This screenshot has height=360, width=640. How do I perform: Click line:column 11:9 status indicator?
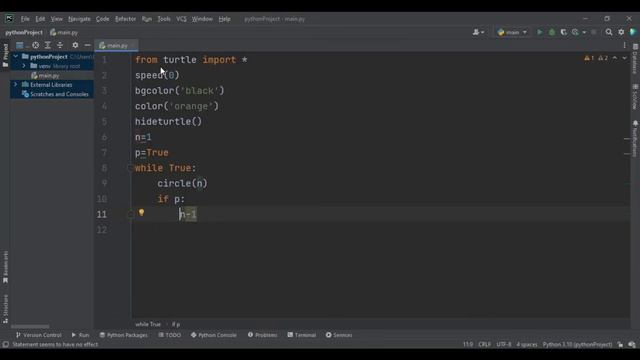coord(468,344)
